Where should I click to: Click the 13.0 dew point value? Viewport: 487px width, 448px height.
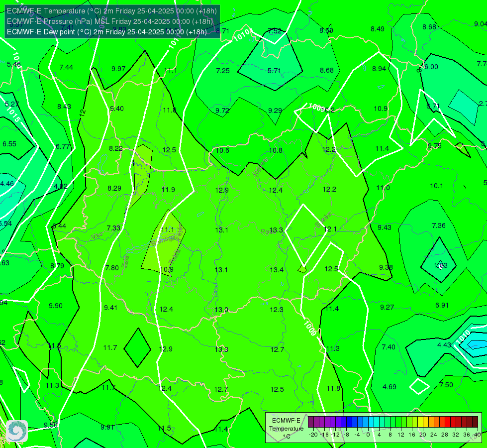pos(221,310)
